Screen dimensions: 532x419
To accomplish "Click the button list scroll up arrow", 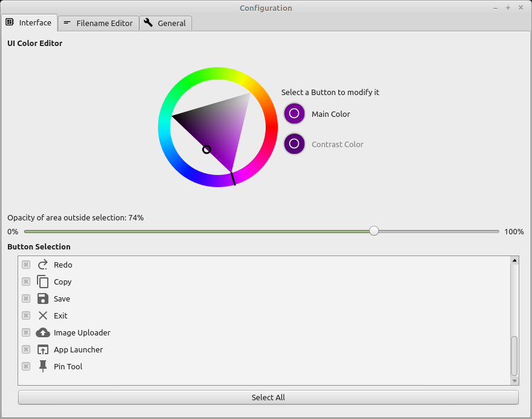I will click(514, 260).
